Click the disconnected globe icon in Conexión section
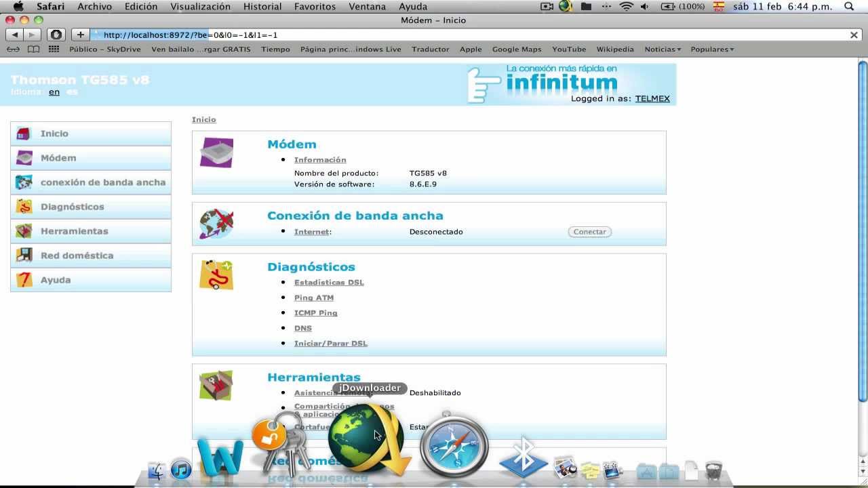 coord(216,224)
